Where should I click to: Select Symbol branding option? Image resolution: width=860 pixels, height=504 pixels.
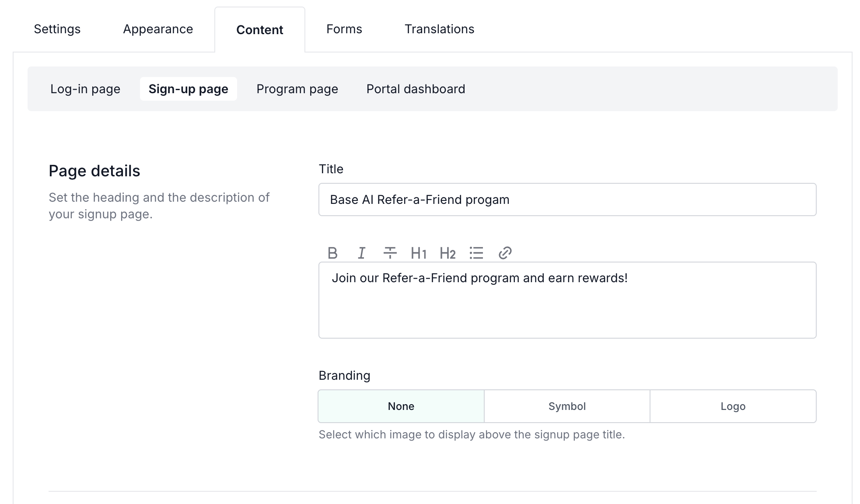click(567, 406)
